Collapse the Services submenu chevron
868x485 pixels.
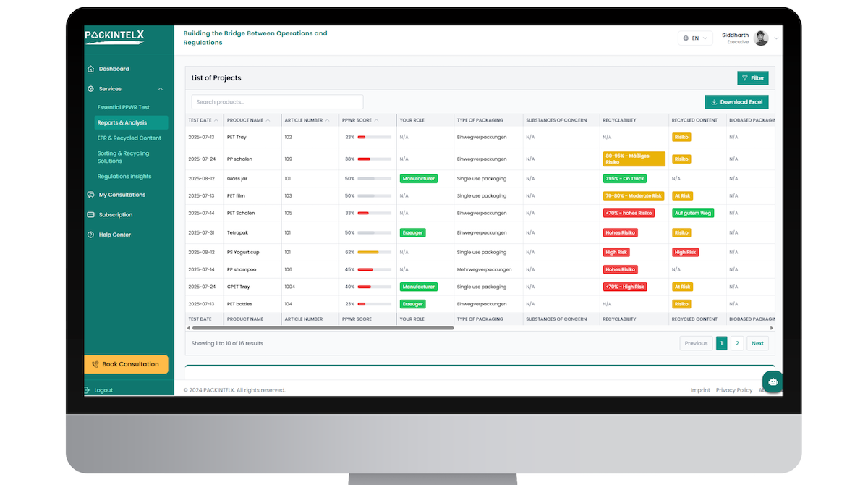coord(161,89)
